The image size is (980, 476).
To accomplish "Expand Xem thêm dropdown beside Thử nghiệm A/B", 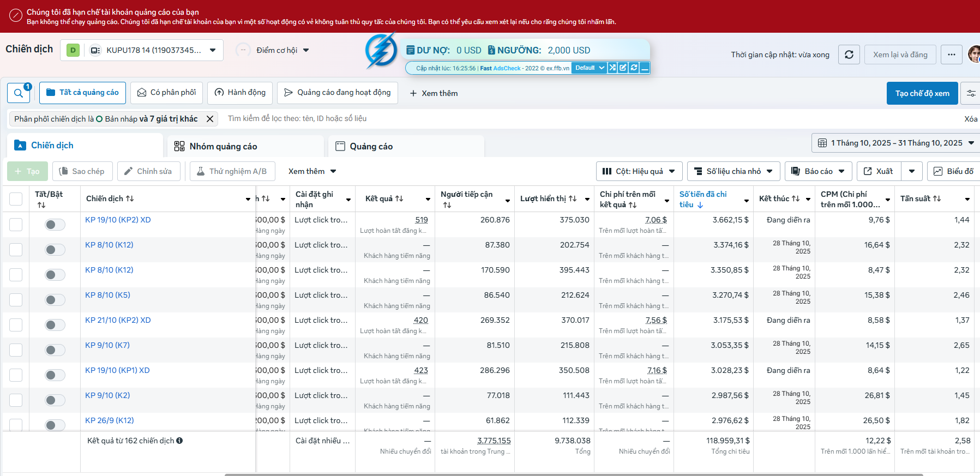I will click(312, 171).
